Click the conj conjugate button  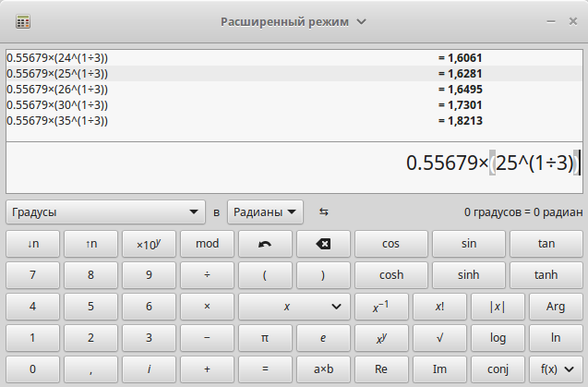[498, 369]
